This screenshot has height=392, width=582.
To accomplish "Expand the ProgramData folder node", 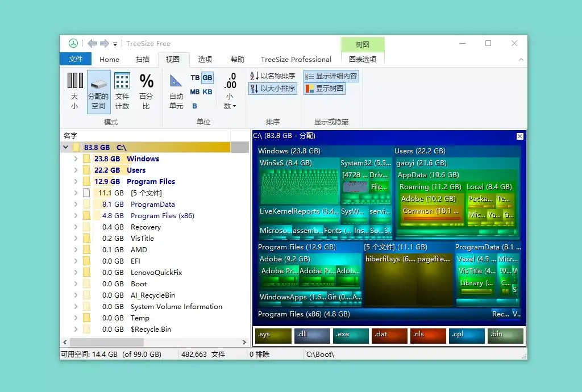I will (x=76, y=205).
